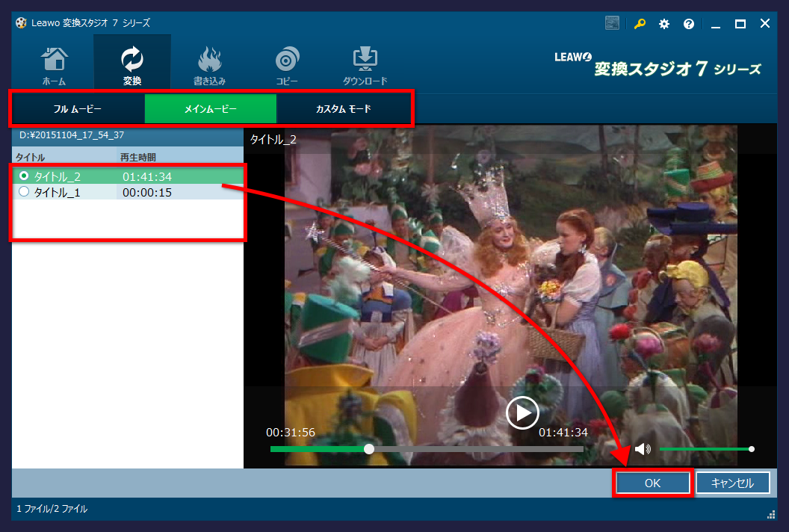
Task: Play the preview video
Action: [x=522, y=412]
